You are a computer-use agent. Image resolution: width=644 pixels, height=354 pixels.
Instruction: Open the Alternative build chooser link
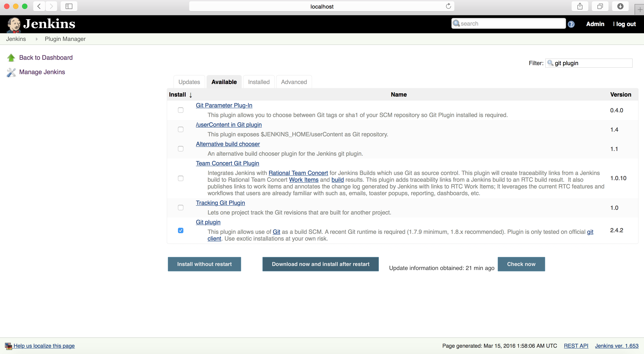[x=228, y=144]
